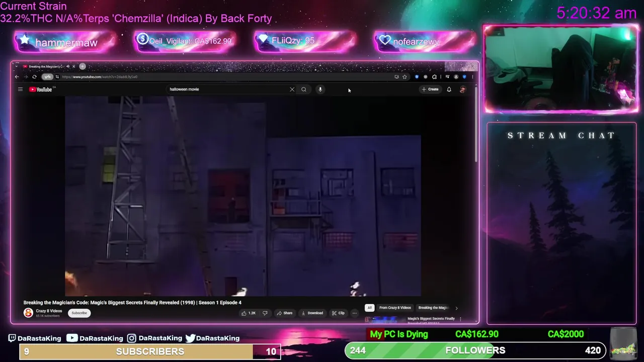Reload the page with refresh icon
Screen dimensions: 644x362
(34, 77)
